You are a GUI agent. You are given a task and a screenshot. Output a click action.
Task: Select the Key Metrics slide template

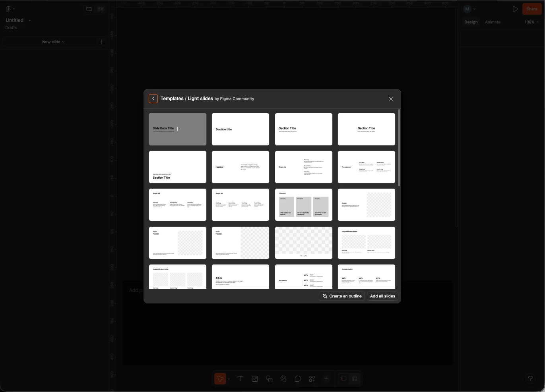(304, 276)
